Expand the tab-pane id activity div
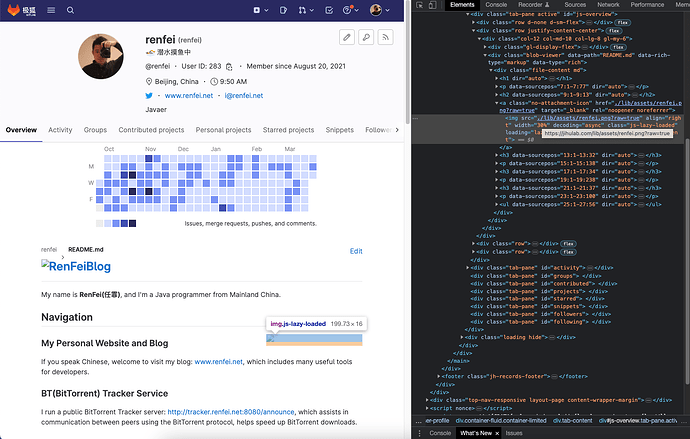This screenshot has width=690, height=439. tap(468, 267)
